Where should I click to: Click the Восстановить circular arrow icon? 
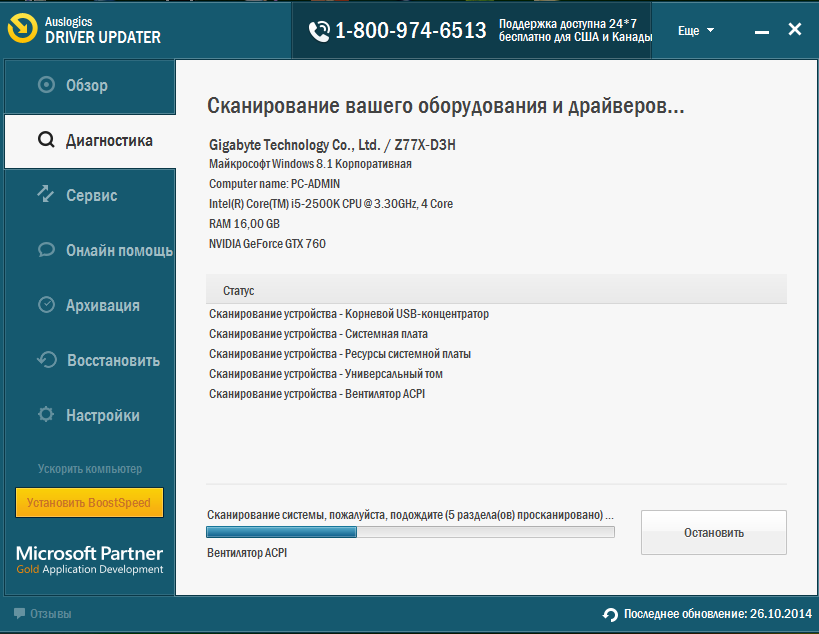(x=46, y=360)
